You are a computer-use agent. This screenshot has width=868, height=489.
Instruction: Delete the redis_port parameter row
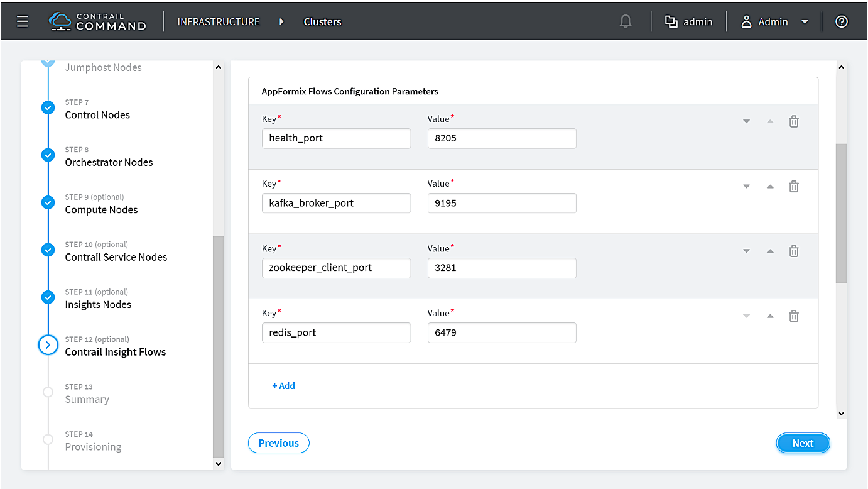(794, 316)
